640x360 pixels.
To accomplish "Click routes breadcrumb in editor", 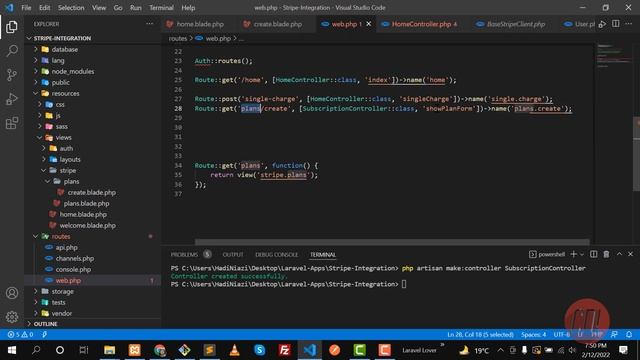I will tap(178, 38).
